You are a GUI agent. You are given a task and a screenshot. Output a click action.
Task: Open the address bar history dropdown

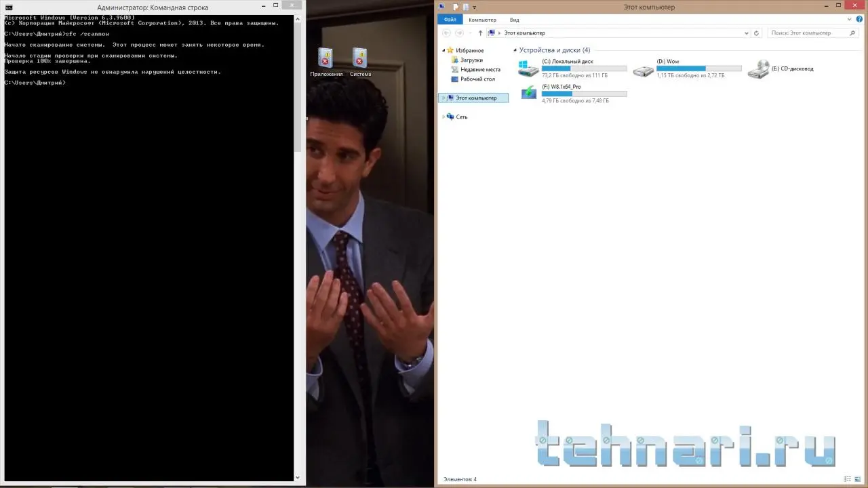click(747, 33)
